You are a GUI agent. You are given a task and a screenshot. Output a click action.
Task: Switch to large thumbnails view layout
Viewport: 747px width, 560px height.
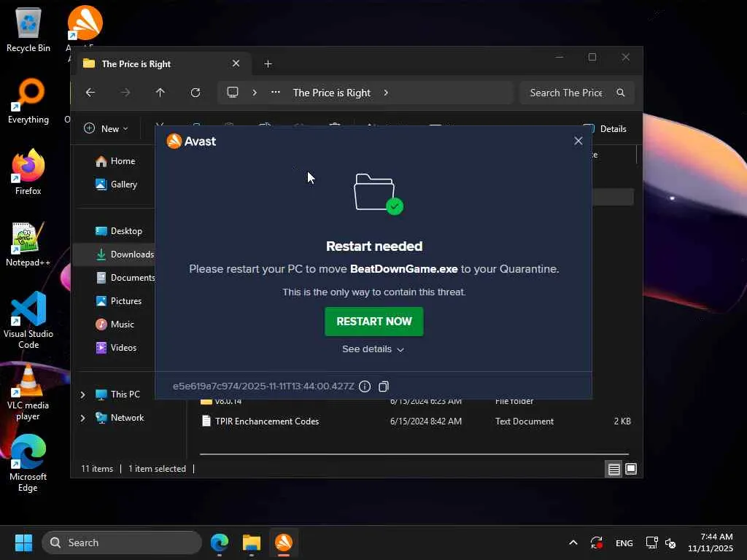coord(631,470)
